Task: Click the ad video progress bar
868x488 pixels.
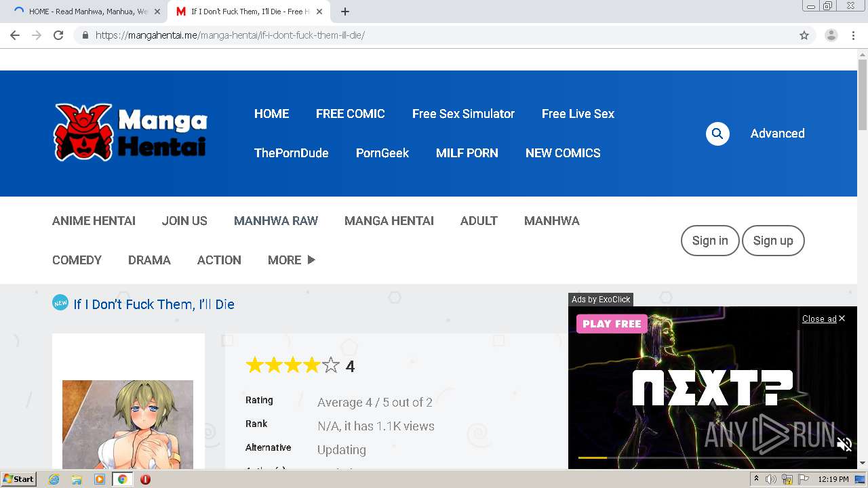Action: click(712, 458)
